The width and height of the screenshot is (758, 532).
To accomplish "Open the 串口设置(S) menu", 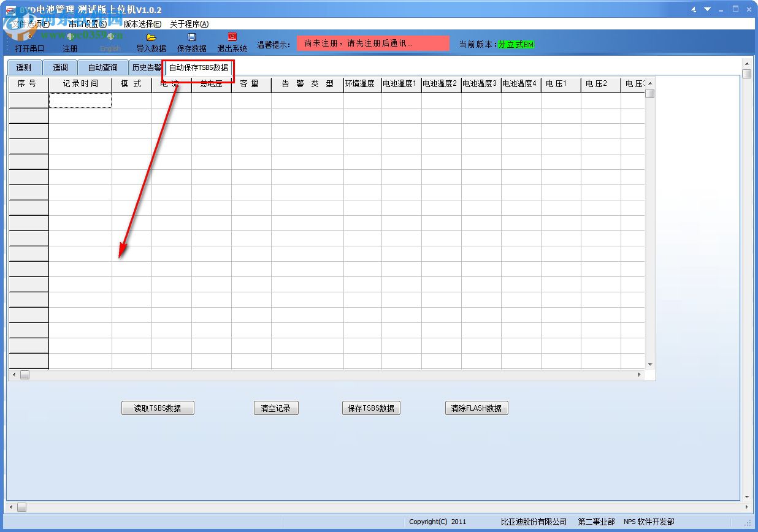I will [x=88, y=24].
